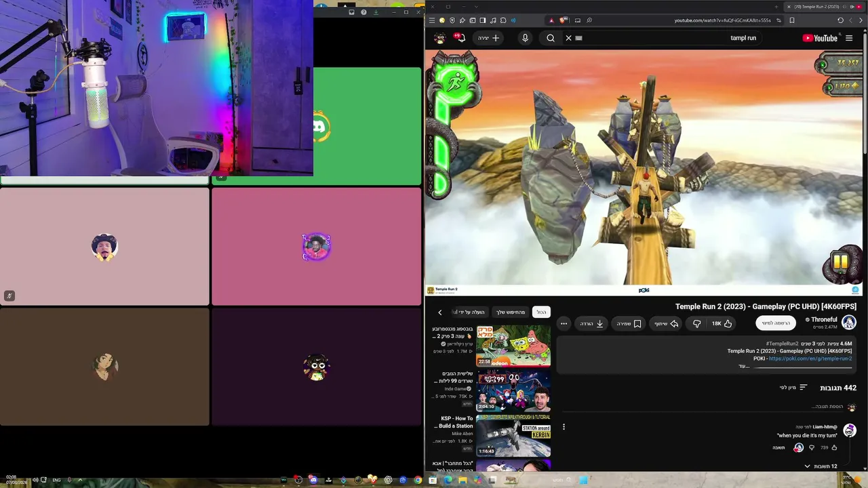The image size is (868, 488).
Task: Select the pink participant tile with the purple-ringed avatar
Action: pos(317,247)
